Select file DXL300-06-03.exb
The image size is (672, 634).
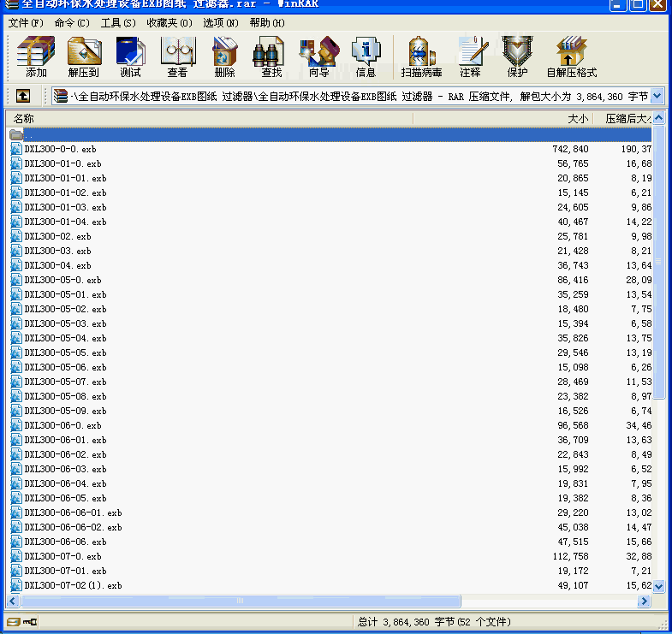pyautogui.click(x=65, y=469)
